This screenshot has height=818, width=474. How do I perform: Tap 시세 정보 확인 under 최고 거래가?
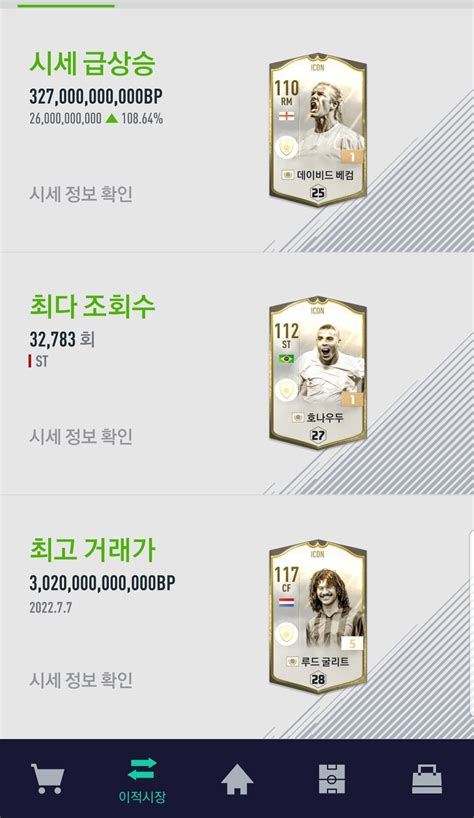coord(81,680)
